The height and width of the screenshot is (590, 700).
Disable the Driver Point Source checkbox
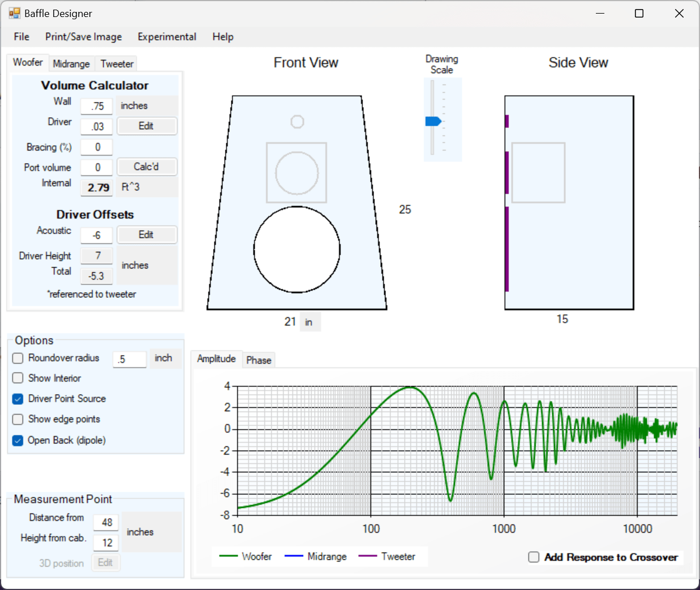[x=18, y=399]
